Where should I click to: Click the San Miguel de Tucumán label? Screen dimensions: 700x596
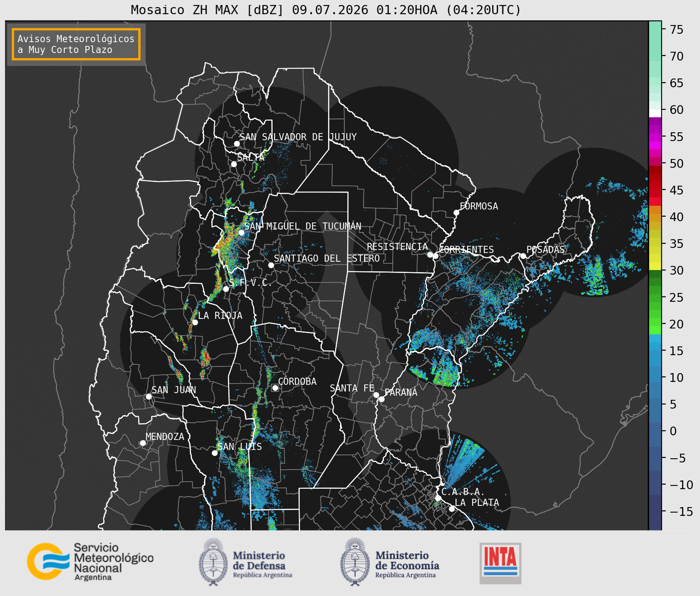(303, 226)
